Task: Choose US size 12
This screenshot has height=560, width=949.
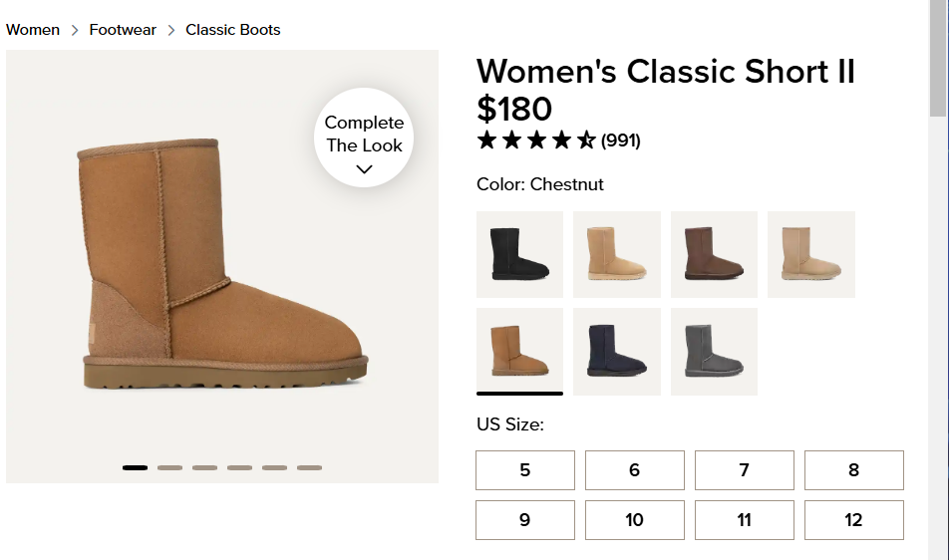Action: click(853, 520)
